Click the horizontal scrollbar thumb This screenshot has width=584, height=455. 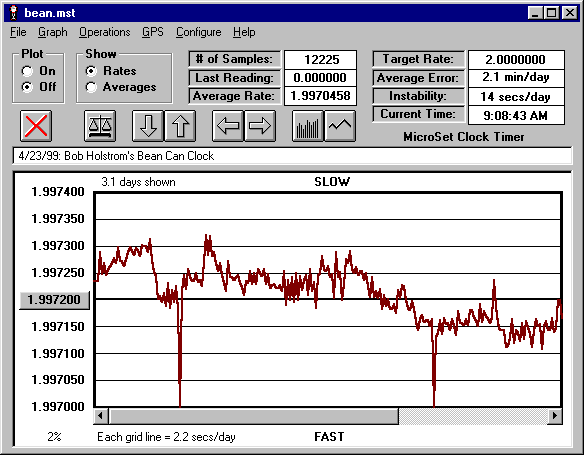tap(253, 416)
